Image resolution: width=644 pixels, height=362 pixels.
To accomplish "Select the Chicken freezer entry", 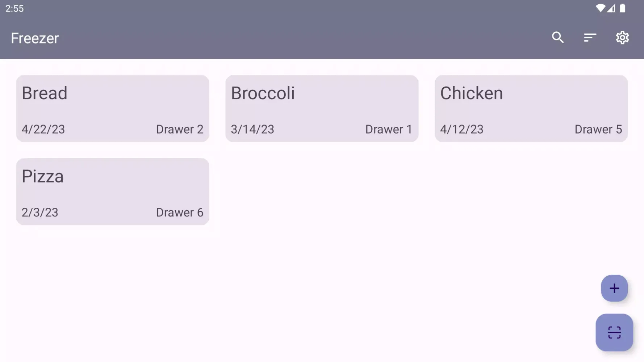I will (x=531, y=109).
